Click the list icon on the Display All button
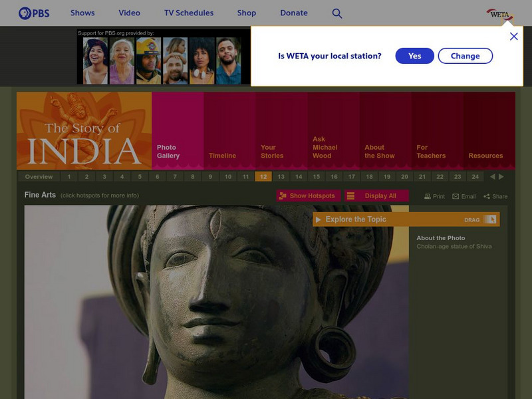Viewport: 532px width, 399px height. pos(351,196)
